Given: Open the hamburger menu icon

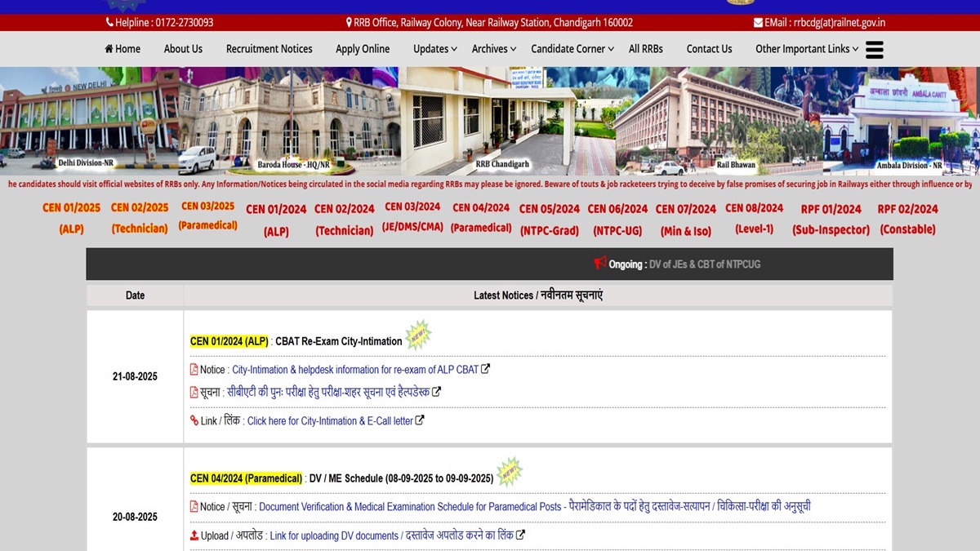Looking at the screenshot, I should point(875,50).
